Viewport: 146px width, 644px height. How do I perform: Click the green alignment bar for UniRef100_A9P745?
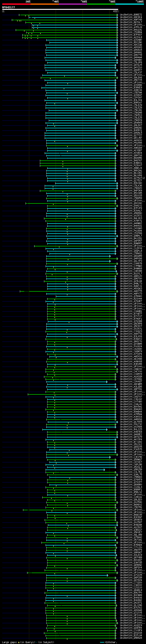[65, 20]
